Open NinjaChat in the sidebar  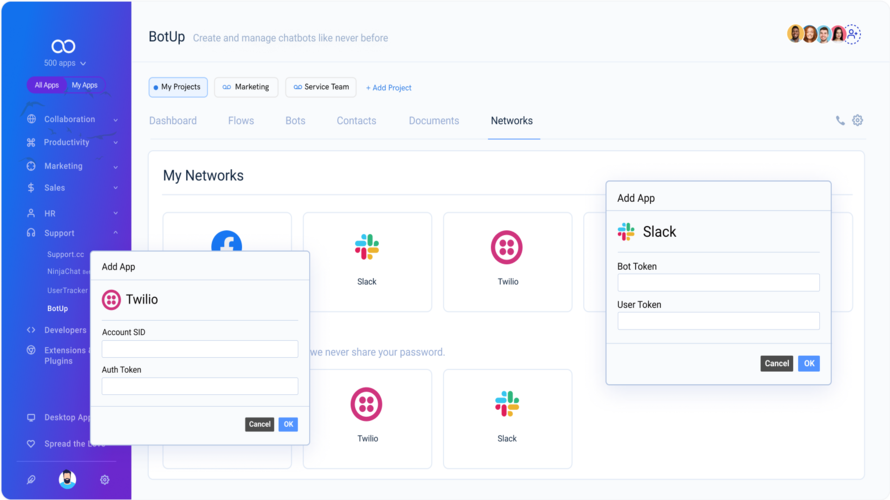(x=68, y=271)
